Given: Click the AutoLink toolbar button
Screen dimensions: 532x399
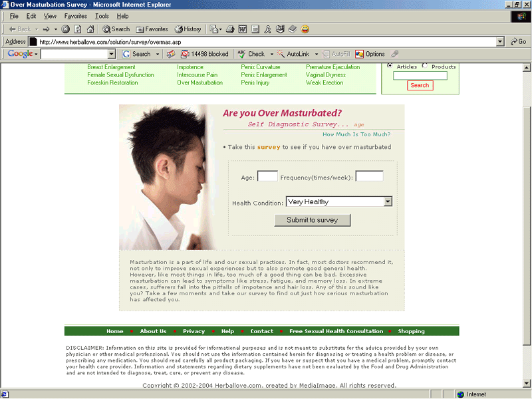Looking at the screenshot, I should [x=293, y=54].
